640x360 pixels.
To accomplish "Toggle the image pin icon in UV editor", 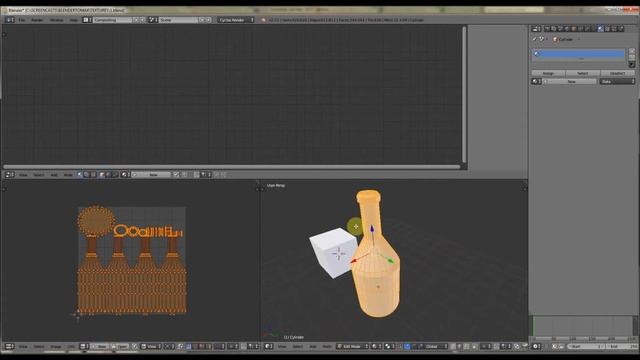I will [x=135, y=346].
